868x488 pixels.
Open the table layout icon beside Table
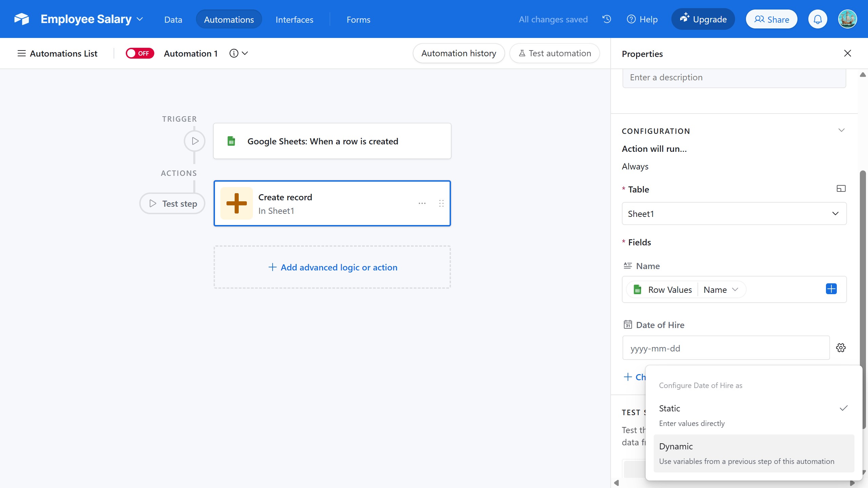(x=841, y=189)
